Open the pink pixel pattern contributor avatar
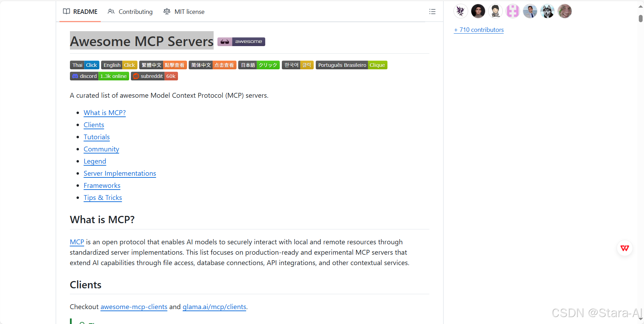Viewport: 644px width, 324px height. click(x=513, y=11)
